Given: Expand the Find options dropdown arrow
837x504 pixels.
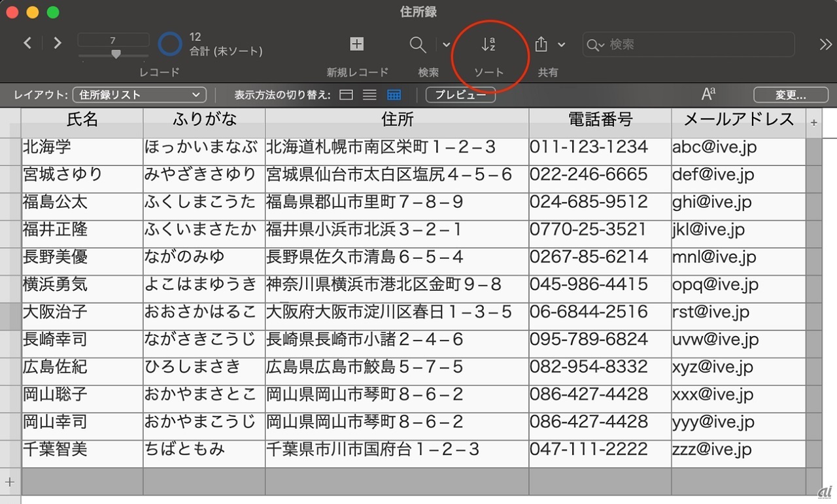Looking at the screenshot, I should 447,44.
